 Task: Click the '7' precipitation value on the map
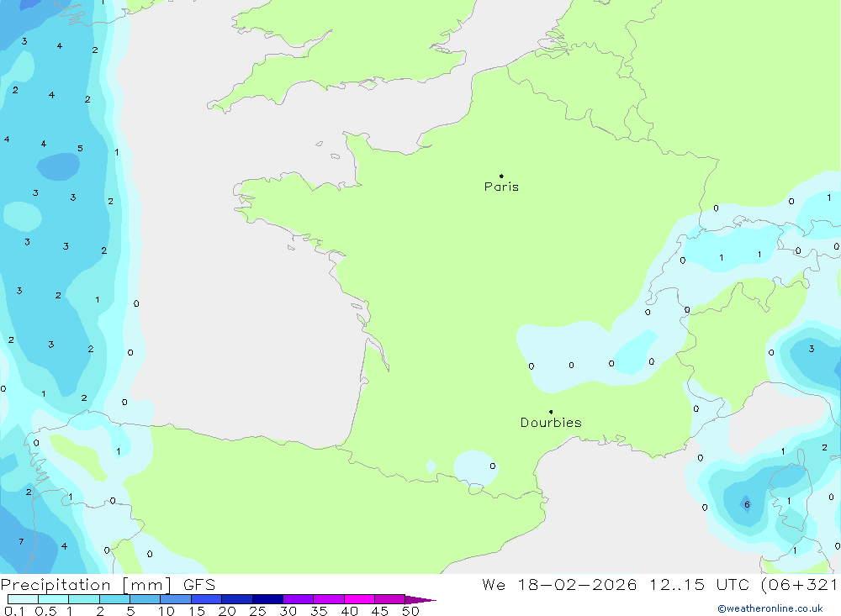pyautogui.click(x=21, y=541)
